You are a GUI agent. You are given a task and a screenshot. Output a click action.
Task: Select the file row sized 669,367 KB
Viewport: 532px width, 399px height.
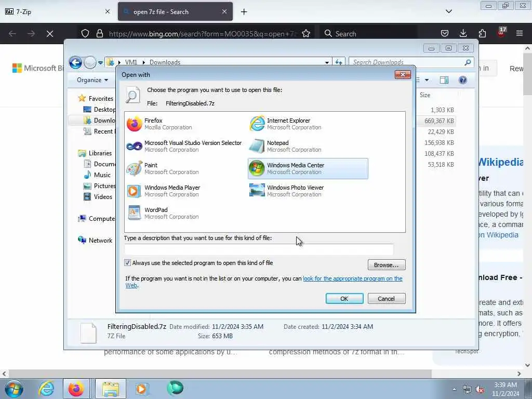pyautogui.click(x=438, y=121)
